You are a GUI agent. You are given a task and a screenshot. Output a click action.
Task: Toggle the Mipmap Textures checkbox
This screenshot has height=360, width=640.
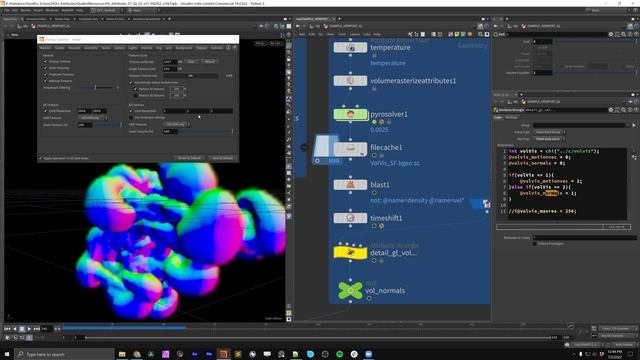(45, 81)
